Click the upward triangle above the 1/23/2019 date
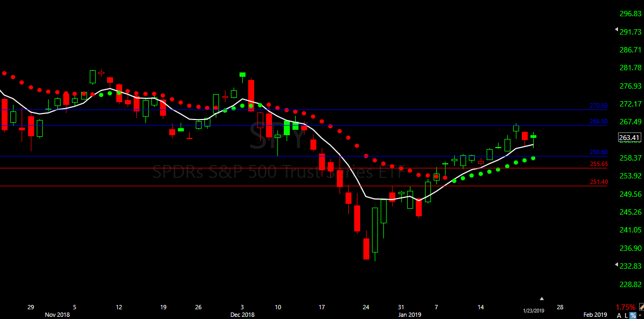This screenshot has width=644, height=319. click(x=542, y=298)
